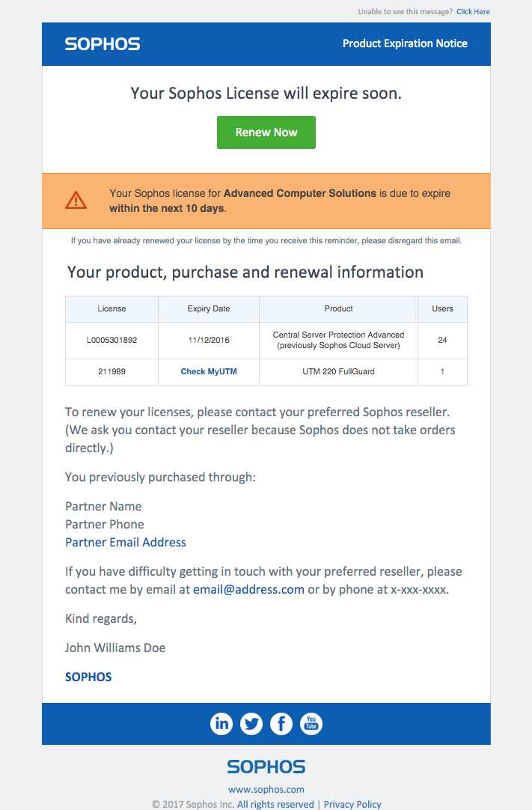Click the green Renew Now button
532x810 pixels.
click(x=266, y=133)
